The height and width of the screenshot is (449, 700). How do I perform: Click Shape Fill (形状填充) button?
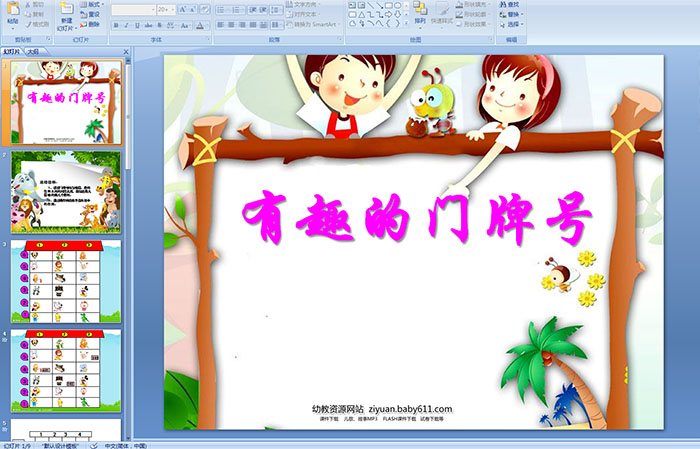pyautogui.click(x=474, y=4)
